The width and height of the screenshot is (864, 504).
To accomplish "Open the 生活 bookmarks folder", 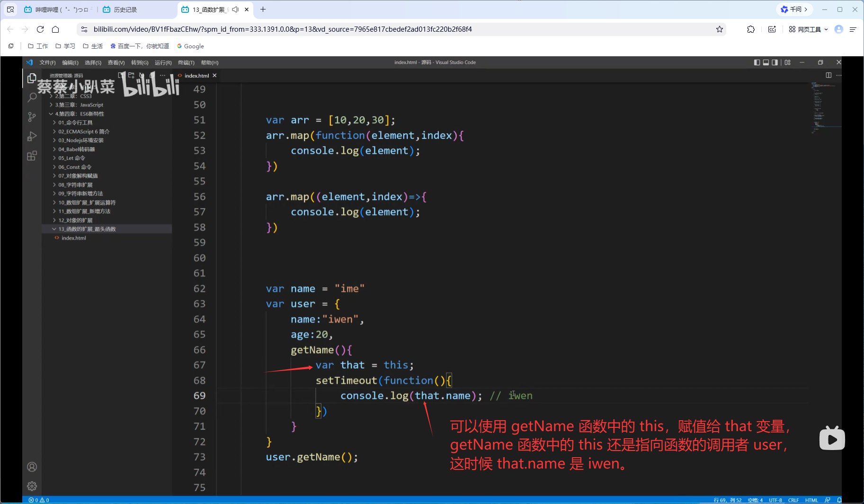I will coord(93,46).
